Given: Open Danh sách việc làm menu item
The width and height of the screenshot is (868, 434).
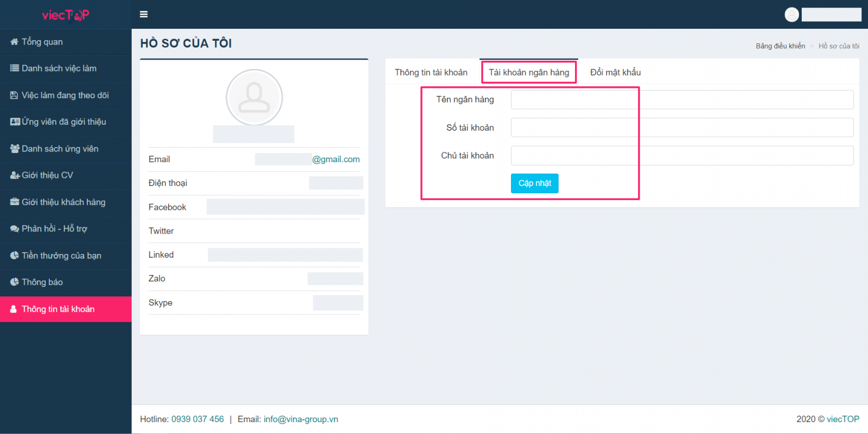Looking at the screenshot, I should [x=66, y=68].
